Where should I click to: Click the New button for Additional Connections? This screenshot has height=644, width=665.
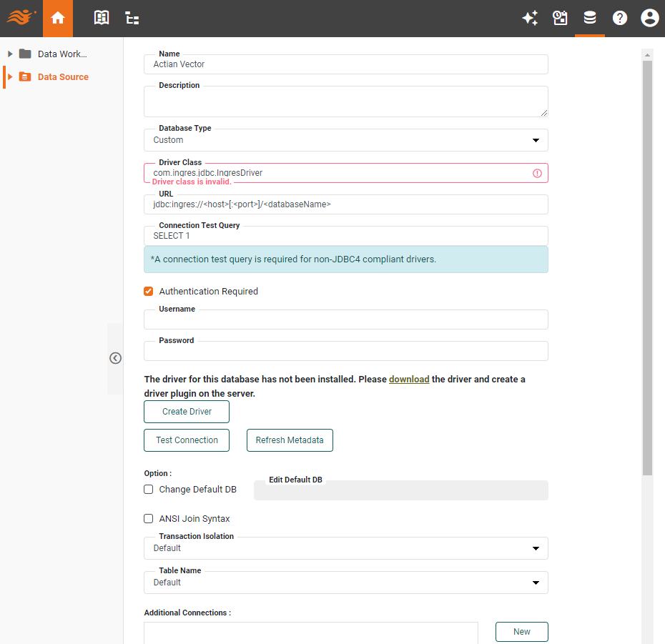[521, 631]
